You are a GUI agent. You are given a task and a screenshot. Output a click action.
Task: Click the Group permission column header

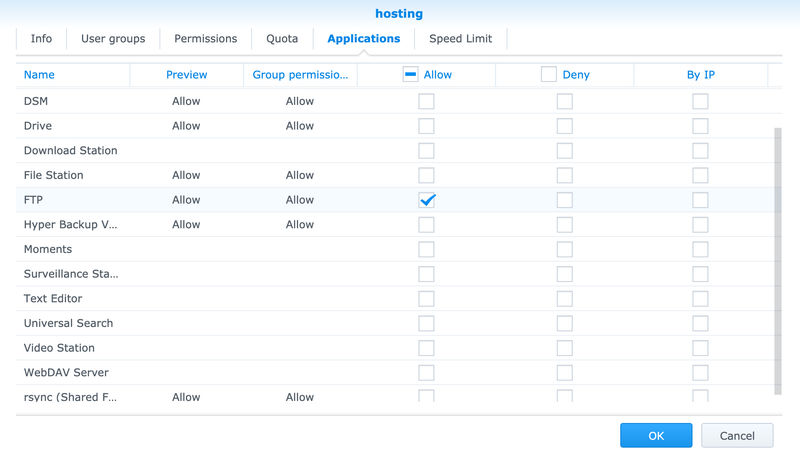tap(301, 75)
